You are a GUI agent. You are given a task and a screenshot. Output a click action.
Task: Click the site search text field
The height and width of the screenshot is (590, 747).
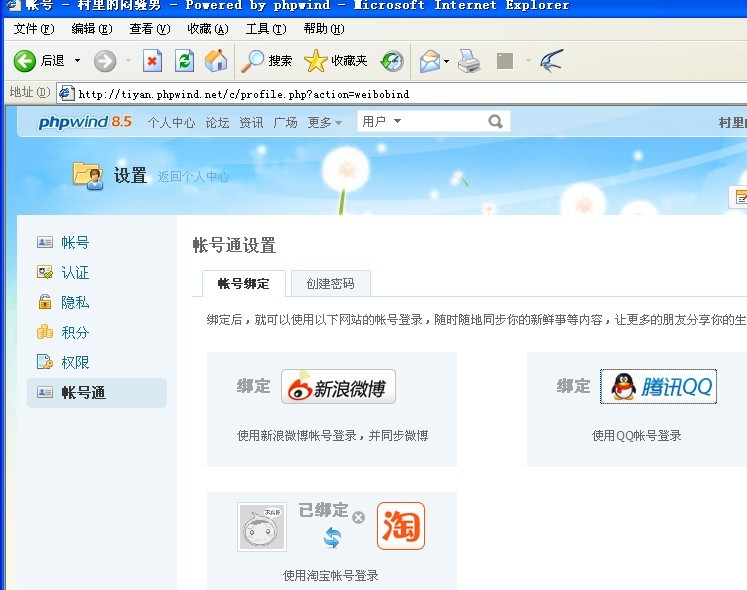coord(444,122)
